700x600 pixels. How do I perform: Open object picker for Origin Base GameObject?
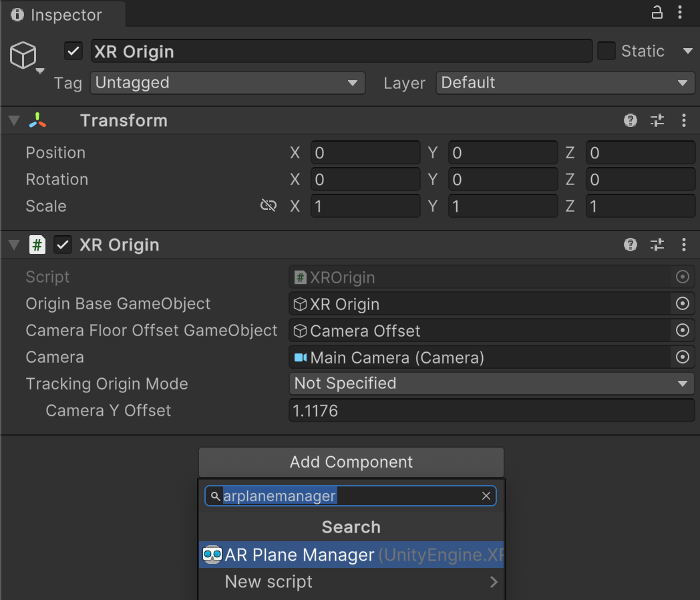pyautogui.click(x=682, y=303)
